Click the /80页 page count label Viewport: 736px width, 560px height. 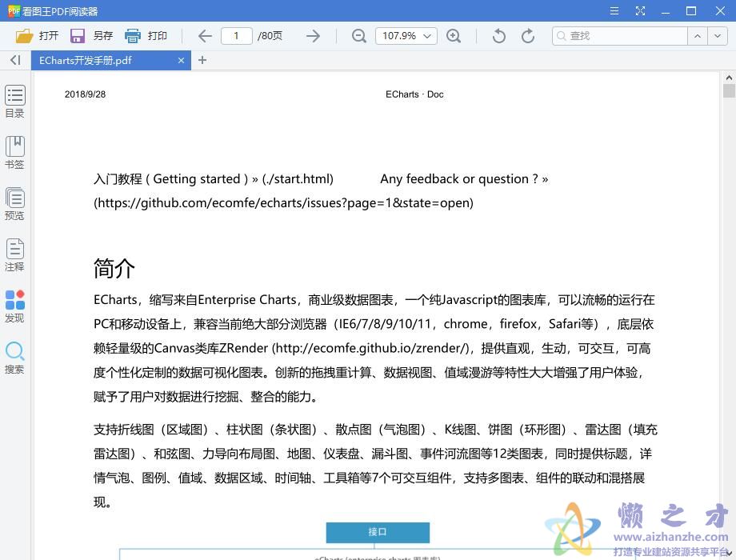point(270,36)
